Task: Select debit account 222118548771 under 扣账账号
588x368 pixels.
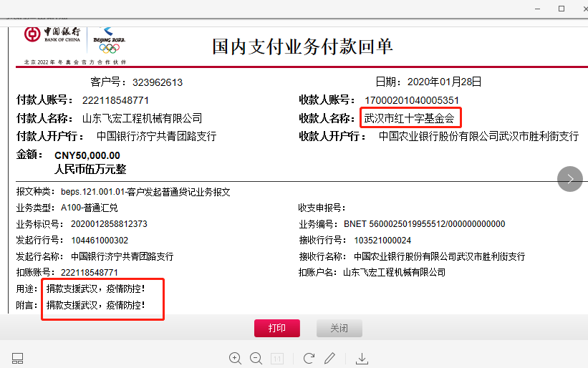Action: point(90,273)
